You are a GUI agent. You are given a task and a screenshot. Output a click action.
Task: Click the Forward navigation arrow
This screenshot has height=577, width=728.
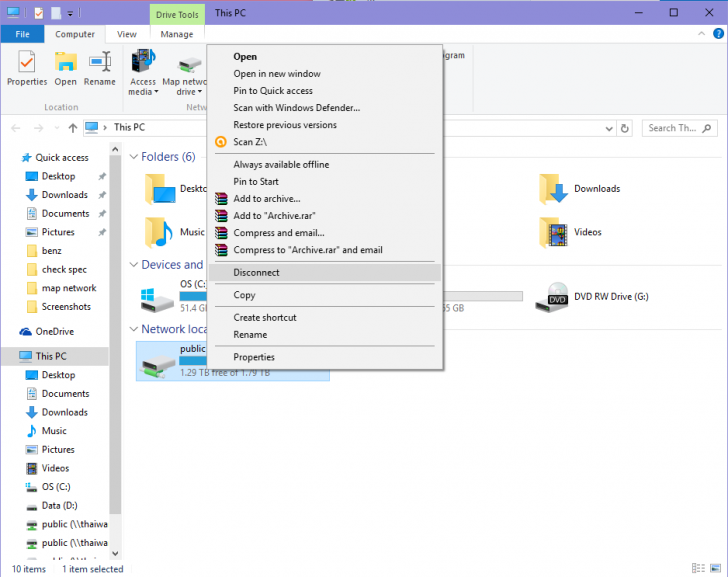(38, 128)
